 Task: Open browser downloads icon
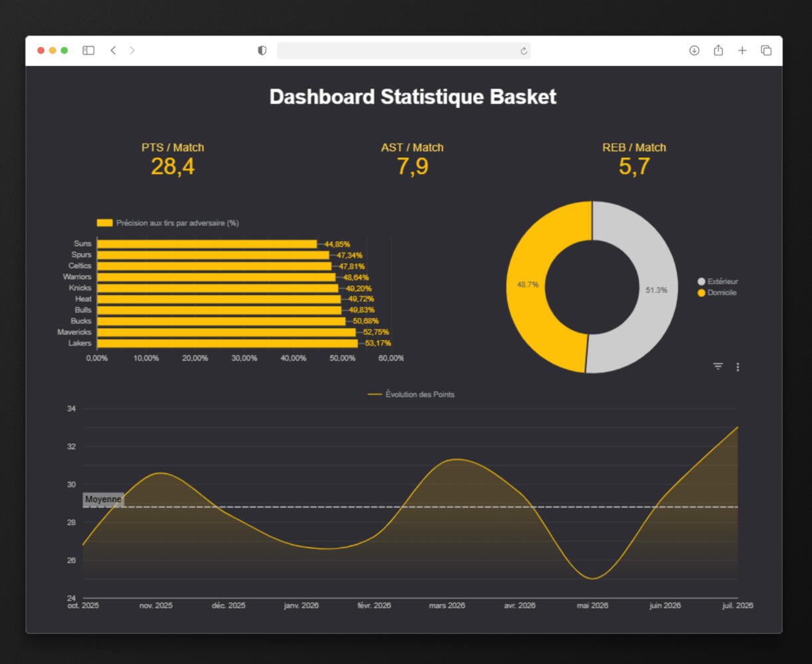tap(694, 51)
